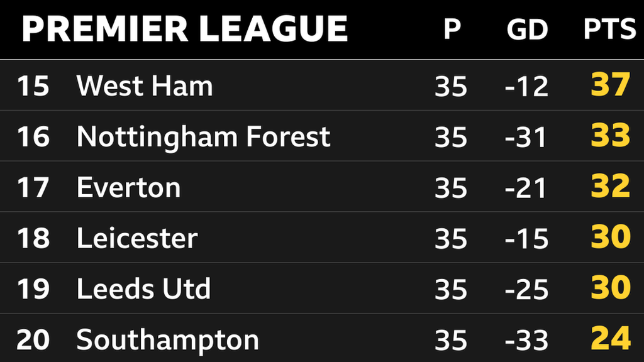The image size is (644, 362).
Task: Select the P column header
Action: pos(451,30)
